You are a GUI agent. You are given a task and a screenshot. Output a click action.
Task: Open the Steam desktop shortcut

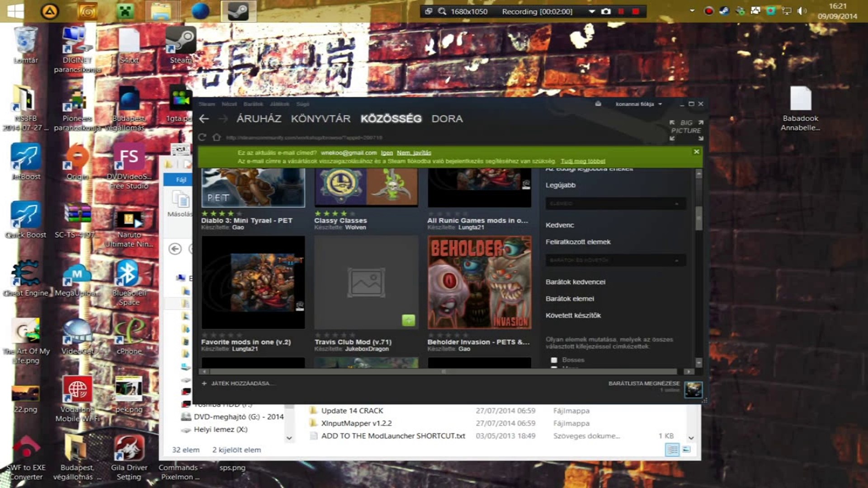[181, 45]
